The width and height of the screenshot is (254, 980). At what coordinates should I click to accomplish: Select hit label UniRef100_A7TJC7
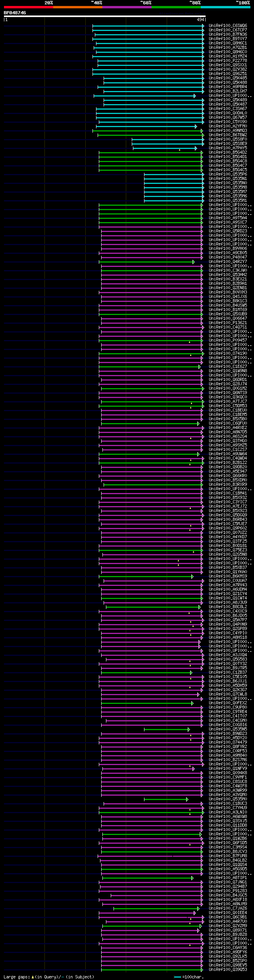pyautogui.click(x=228, y=402)
